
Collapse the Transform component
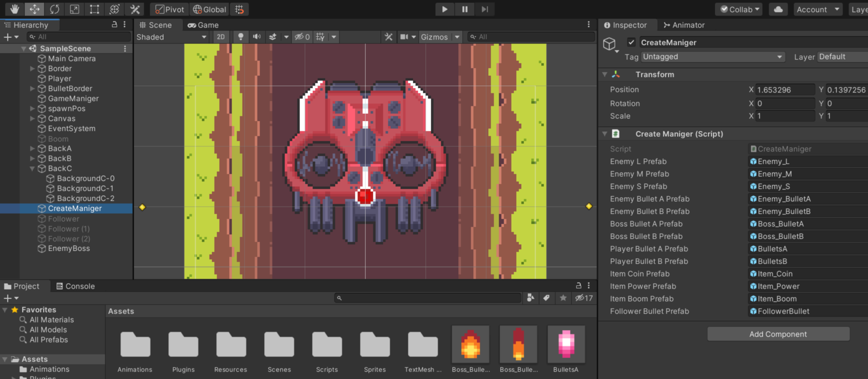605,74
